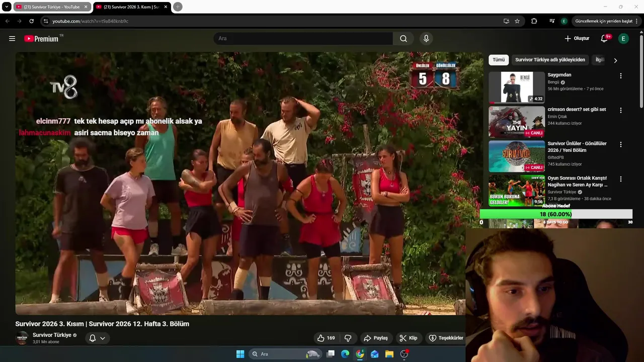Click the Bengü channel name
Image resolution: width=644 pixels, height=362 pixels.
(553, 82)
